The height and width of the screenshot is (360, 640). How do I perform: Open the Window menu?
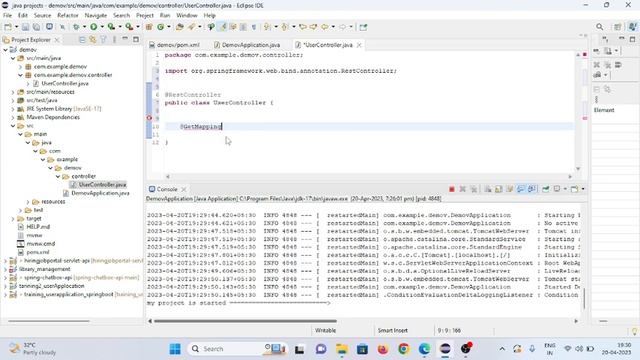[187, 16]
